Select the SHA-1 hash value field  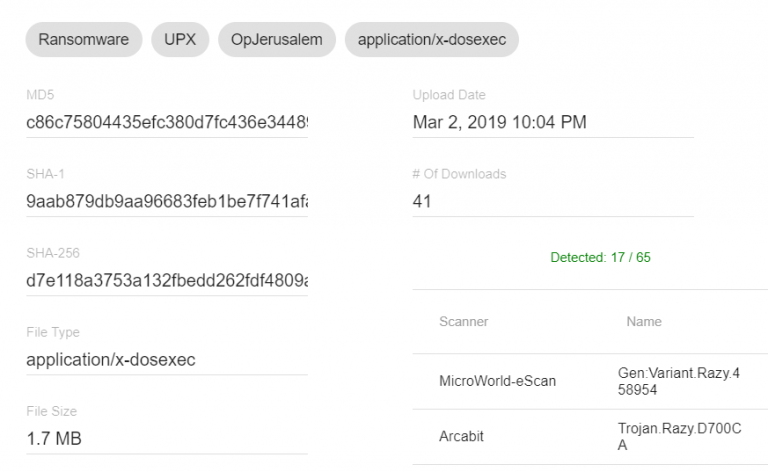[167, 201]
